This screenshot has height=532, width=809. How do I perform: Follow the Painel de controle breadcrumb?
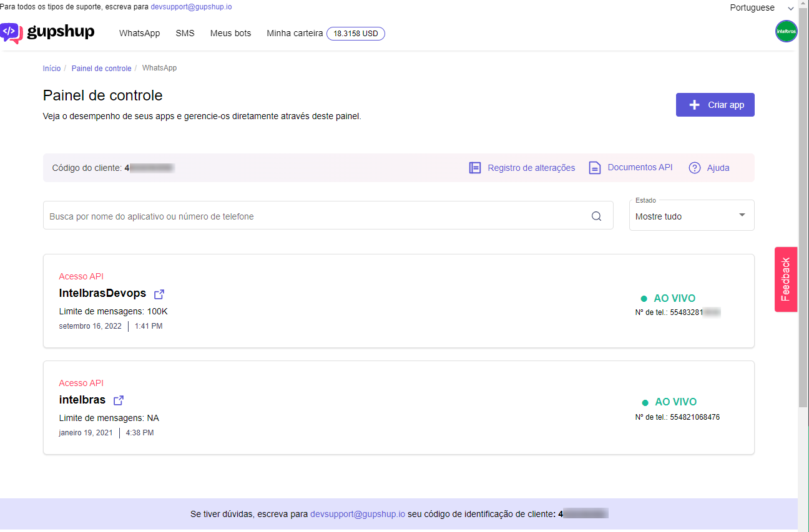pyautogui.click(x=101, y=68)
